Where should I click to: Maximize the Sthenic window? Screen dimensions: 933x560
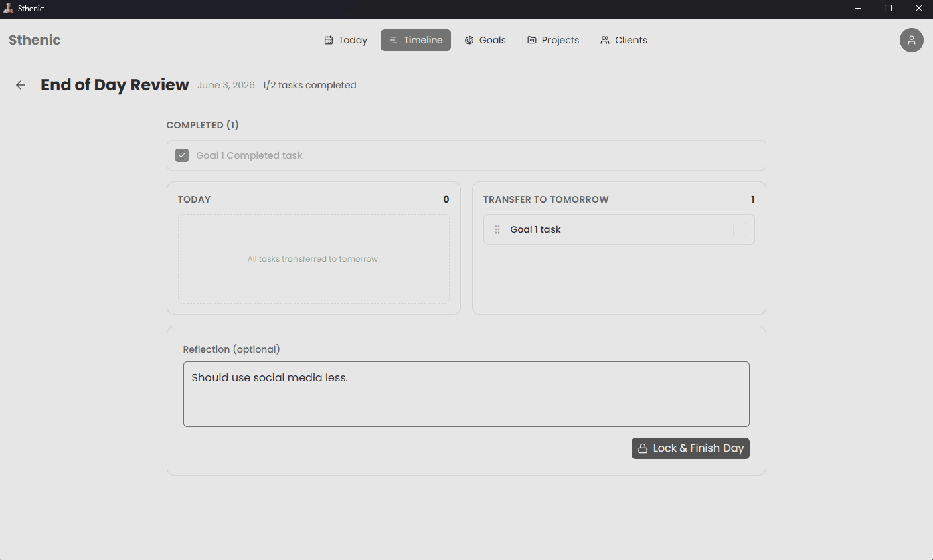888,9
